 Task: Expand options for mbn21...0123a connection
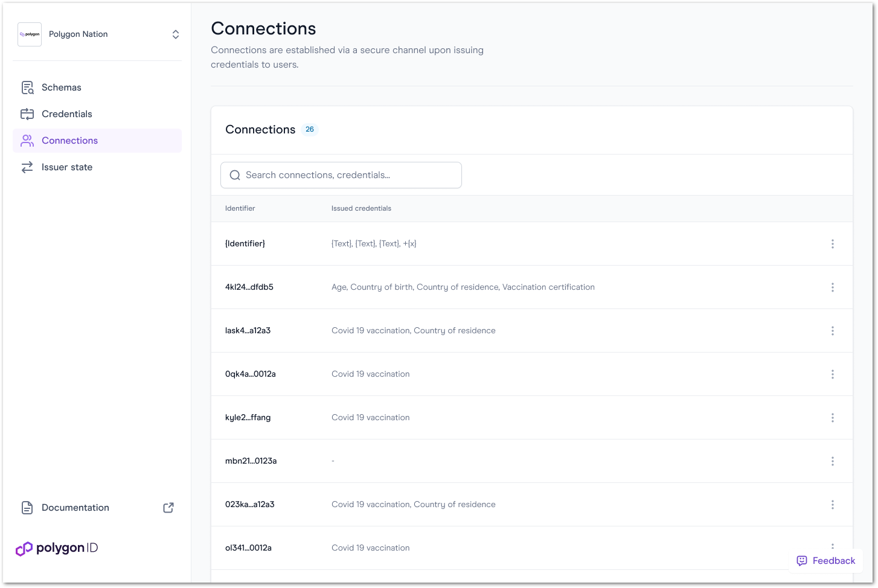coord(832,461)
